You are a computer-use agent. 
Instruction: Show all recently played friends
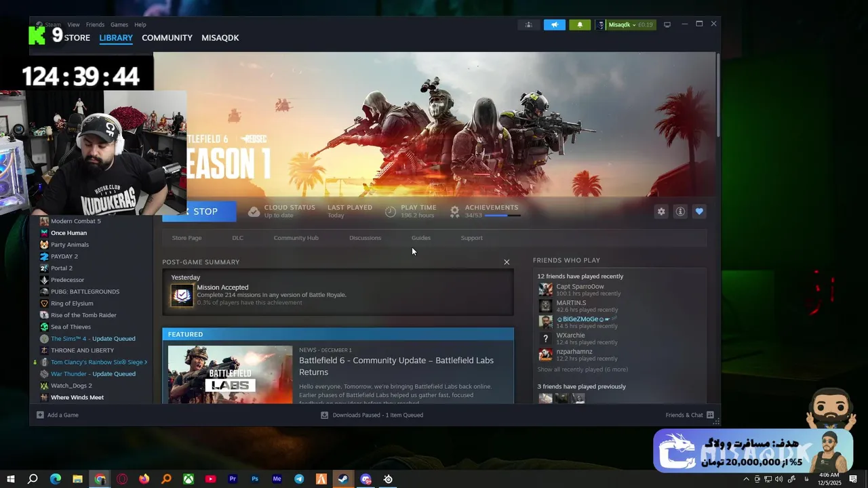(x=583, y=369)
